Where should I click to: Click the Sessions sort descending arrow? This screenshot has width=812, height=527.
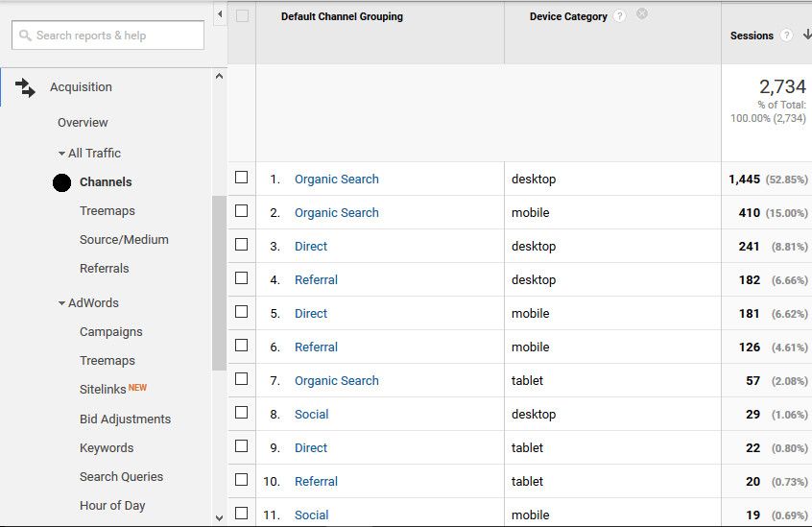tap(807, 35)
